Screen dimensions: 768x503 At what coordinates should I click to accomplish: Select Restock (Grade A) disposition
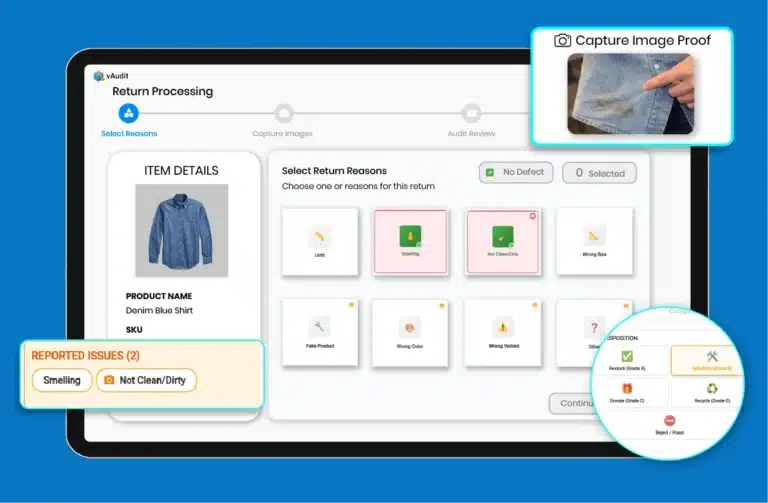tap(627, 361)
